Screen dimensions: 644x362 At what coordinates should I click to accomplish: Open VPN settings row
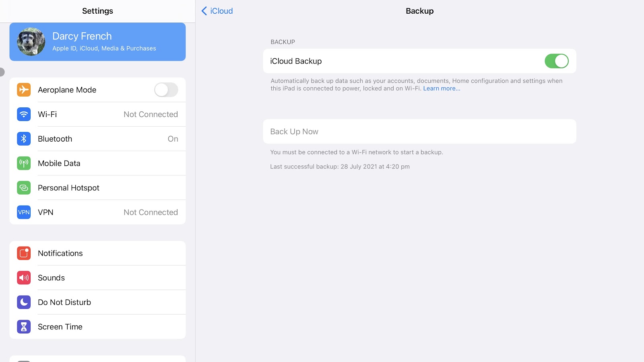pyautogui.click(x=97, y=212)
